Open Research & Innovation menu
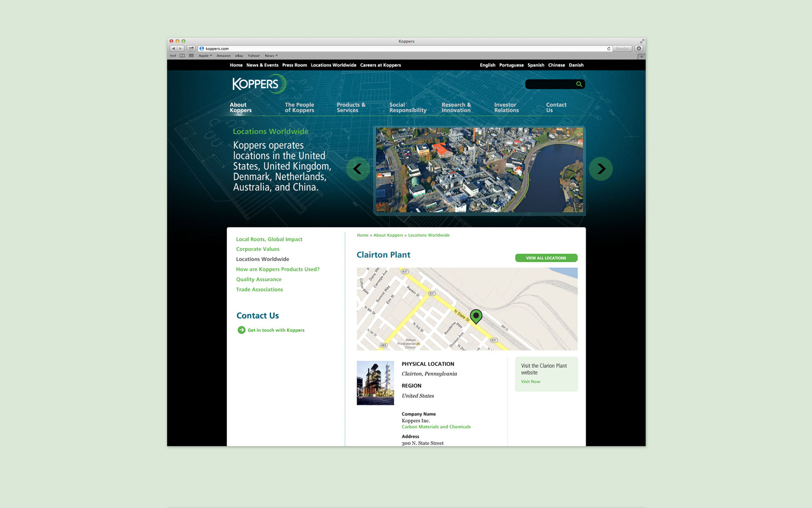 click(456, 108)
